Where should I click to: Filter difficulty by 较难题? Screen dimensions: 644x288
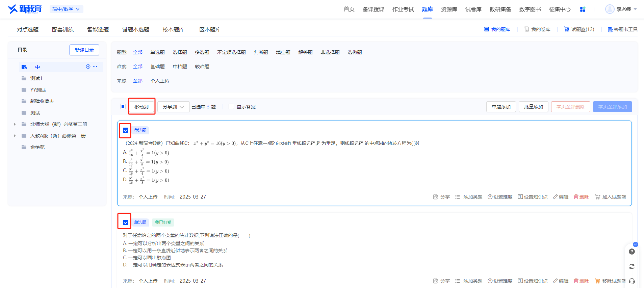coord(202,67)
